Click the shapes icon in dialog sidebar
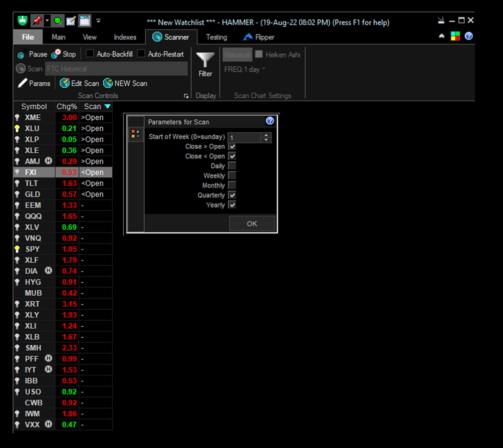The height and width of the screenshot is (448, 503). coord(136,134)
